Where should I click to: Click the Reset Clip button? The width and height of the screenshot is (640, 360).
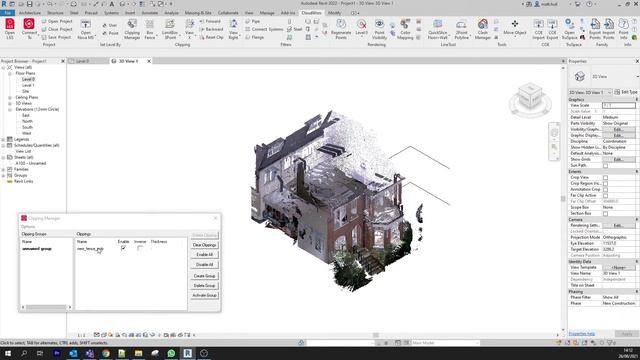[x=211, y=37]
